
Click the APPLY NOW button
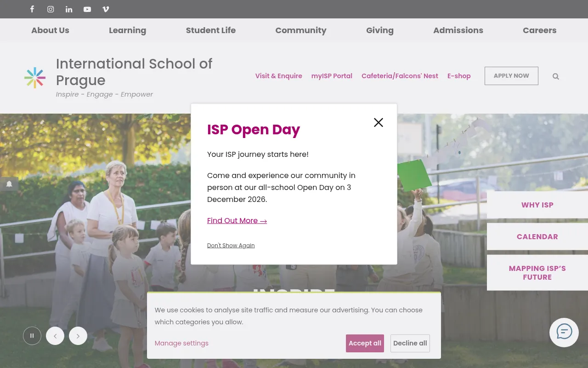click(511, 76)
